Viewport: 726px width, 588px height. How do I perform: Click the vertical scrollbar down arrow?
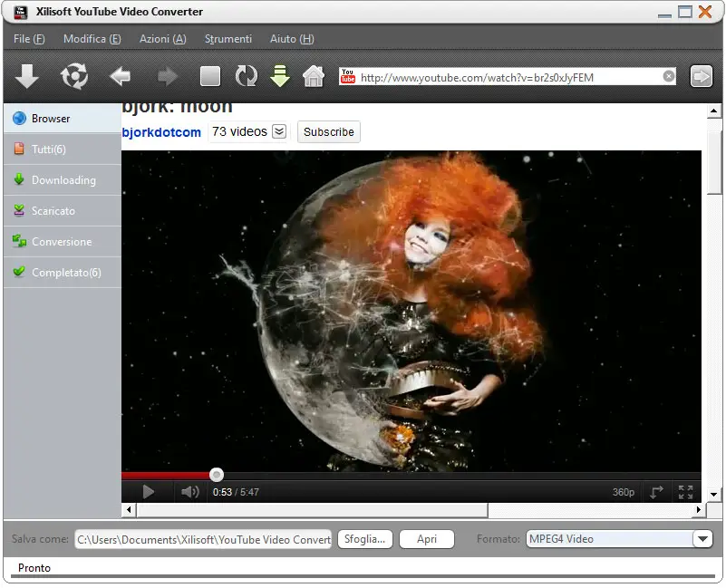click(713, 495)
